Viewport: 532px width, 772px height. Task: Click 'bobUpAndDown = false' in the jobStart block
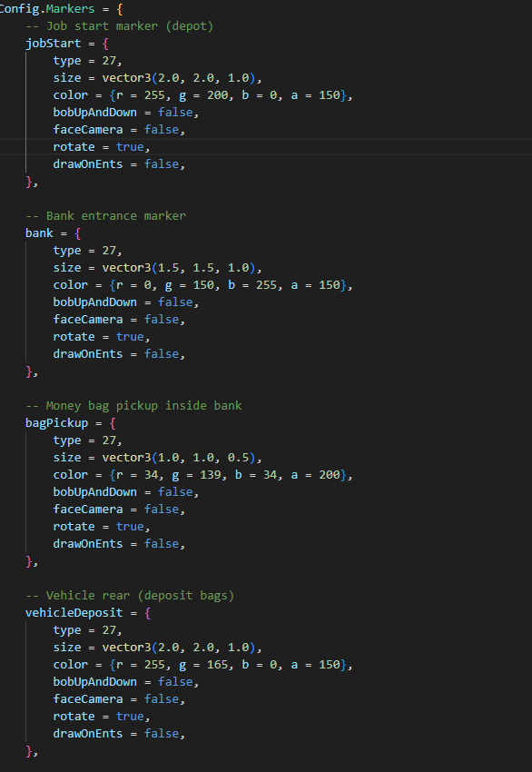pos(126,113)
